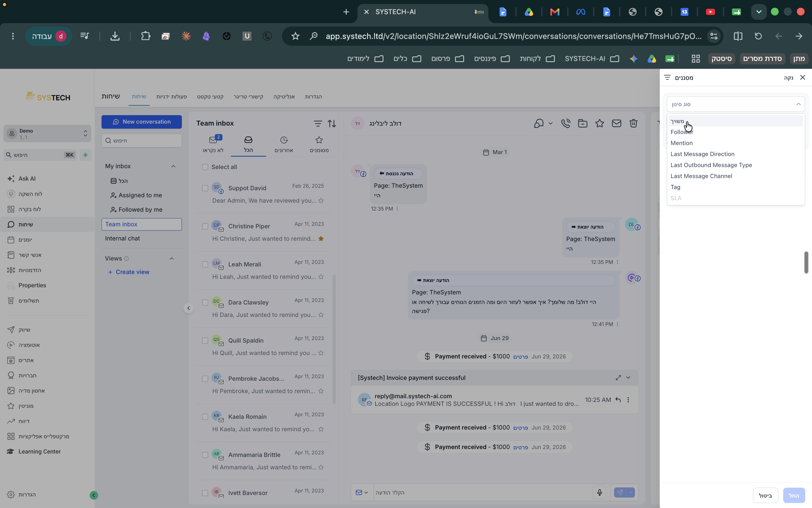Image resolution: width=812 pixels, height=508 pixels.
Task: Open the email three-dot options menu
Action: 628,400
